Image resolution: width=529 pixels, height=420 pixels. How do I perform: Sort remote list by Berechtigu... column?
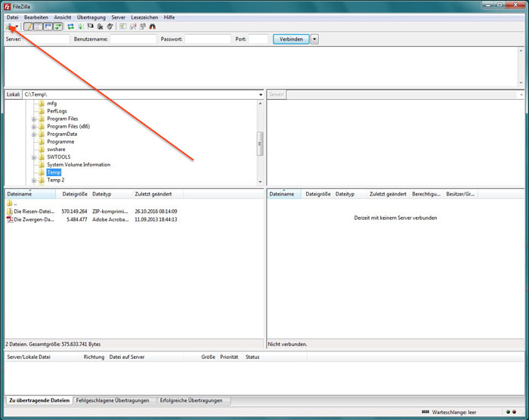(x=426, y=194)
